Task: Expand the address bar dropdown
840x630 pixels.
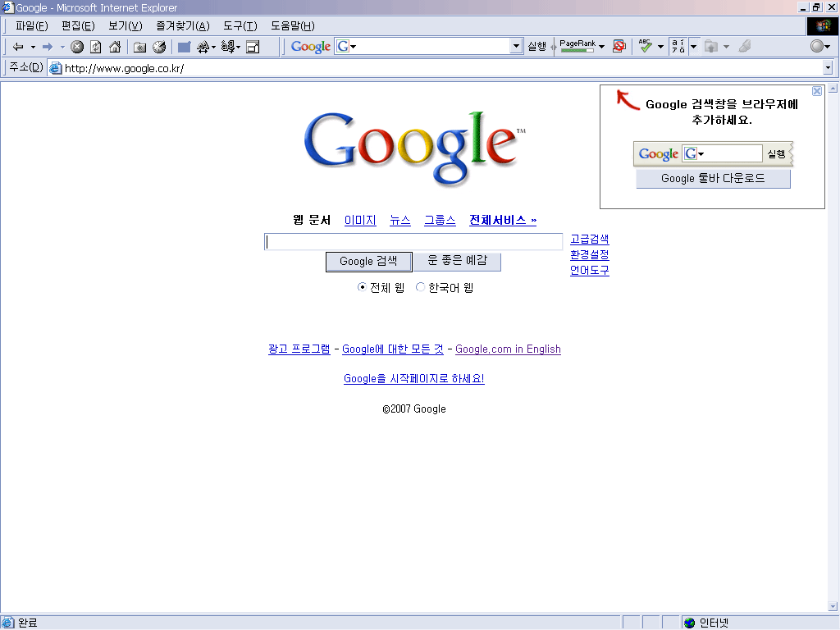Action: (x=827, y=68)
